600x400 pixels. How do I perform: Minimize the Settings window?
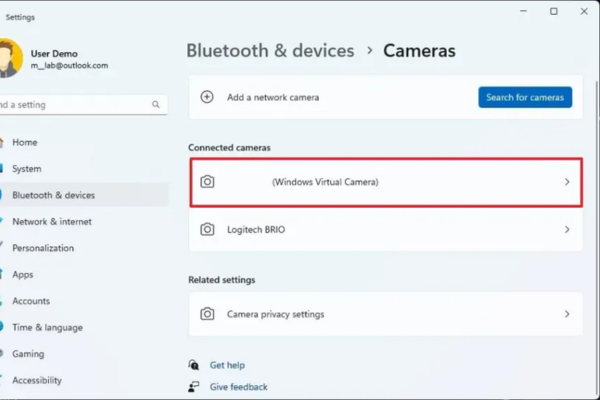pos(523,11)
